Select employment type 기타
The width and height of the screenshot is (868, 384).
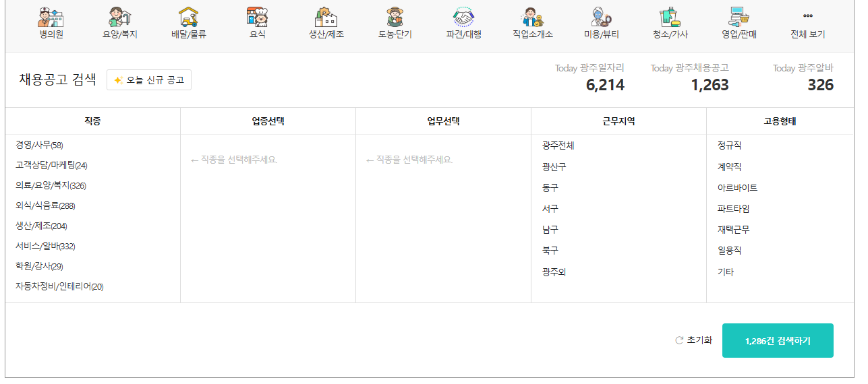725,272
